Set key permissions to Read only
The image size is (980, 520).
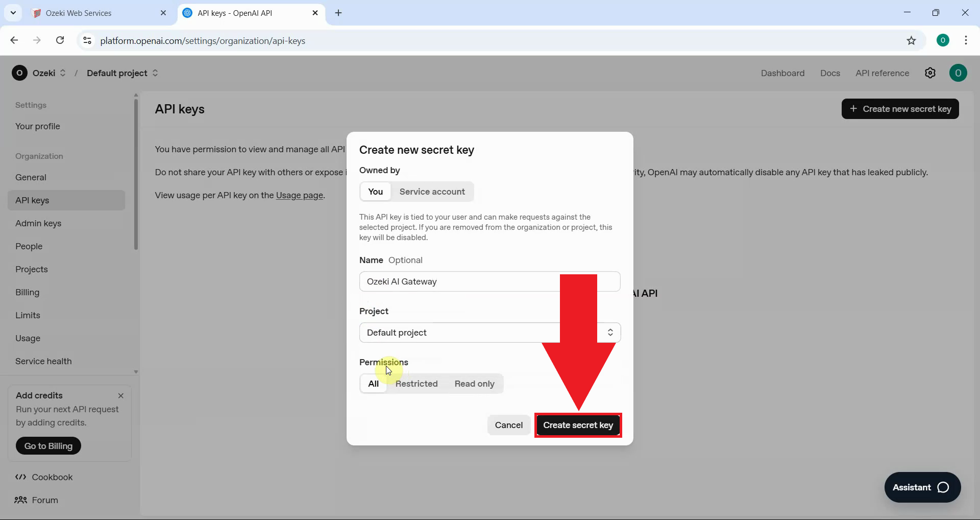pyautogui.click(x=474, y=384)
